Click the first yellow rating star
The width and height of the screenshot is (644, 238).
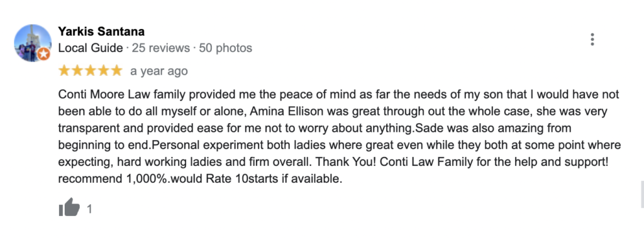tap(64, 70)
